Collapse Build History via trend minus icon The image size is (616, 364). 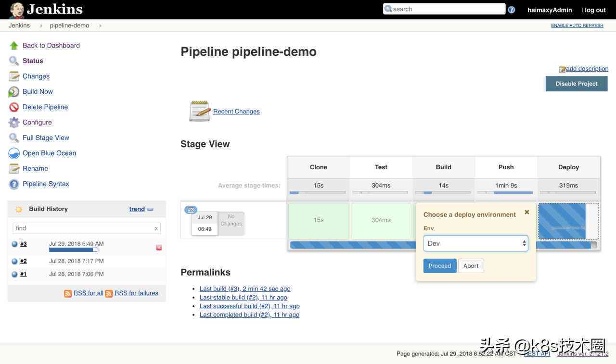[150, 210]
